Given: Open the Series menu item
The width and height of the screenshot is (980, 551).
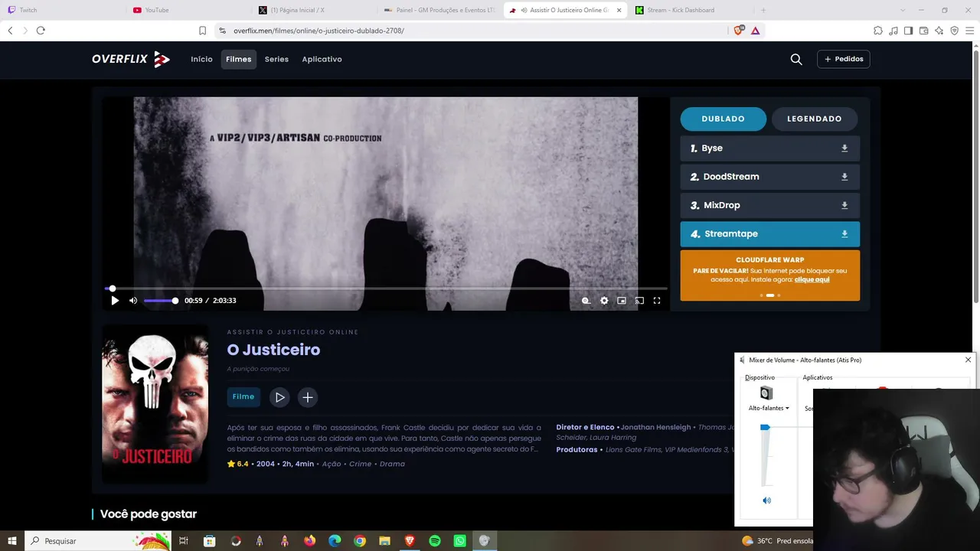Looking at the screenshot, I should [276, 59].
